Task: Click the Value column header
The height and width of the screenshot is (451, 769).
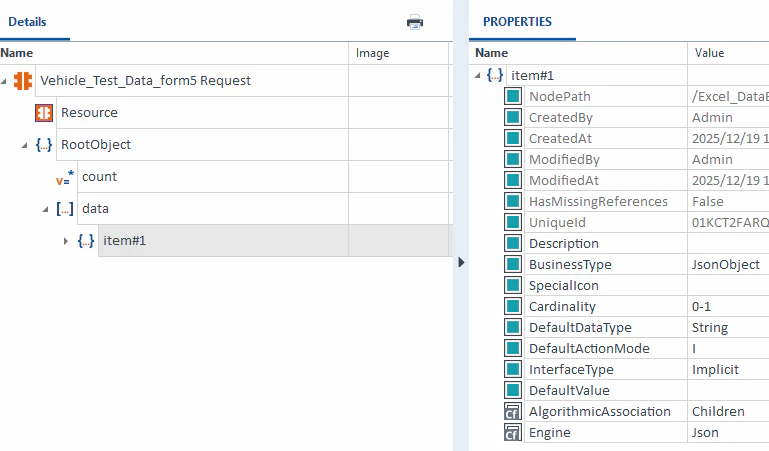Action: click(x=728, y=53)
